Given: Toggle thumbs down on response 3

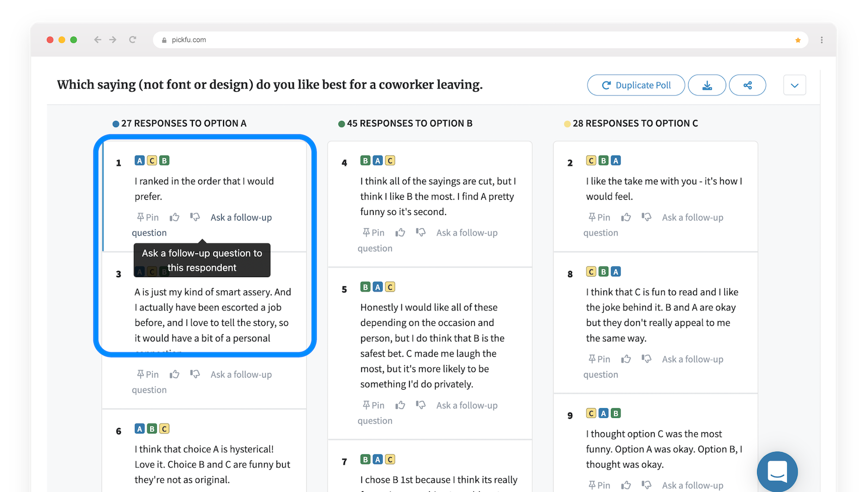Looking at the screenshot, I should click(x=195, y=374).
